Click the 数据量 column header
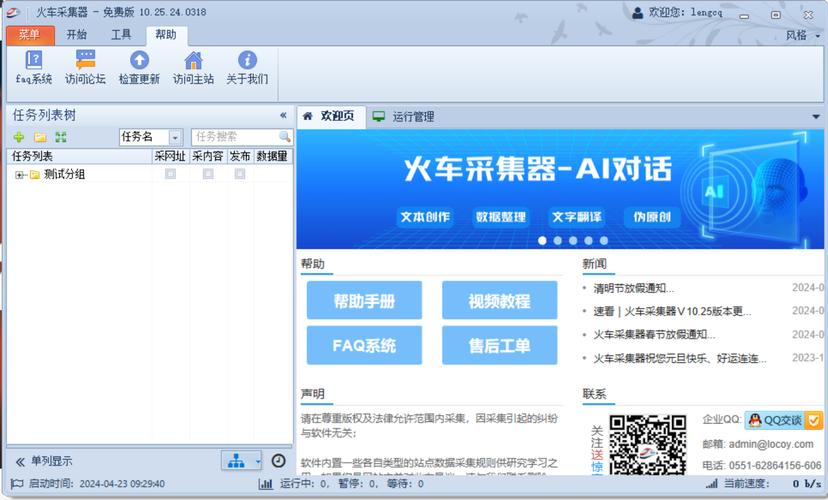Image resolution: width=828 pixels, height=500 pixels. pyautogui.click(x=272, y=156)
